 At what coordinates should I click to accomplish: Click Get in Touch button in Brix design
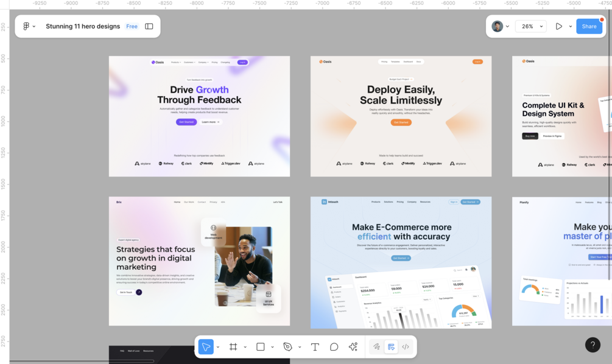[x=125, y=292]
